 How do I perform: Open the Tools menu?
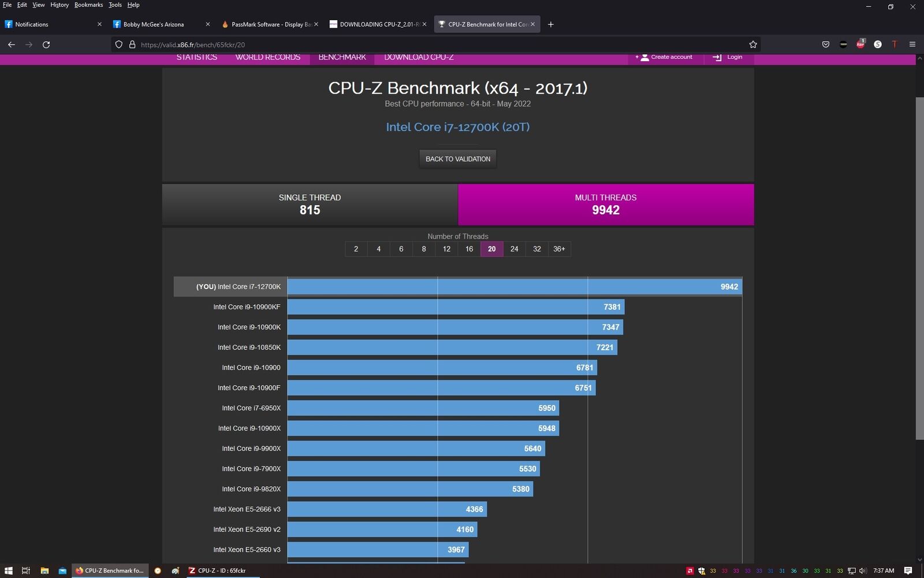click(115, 5)
